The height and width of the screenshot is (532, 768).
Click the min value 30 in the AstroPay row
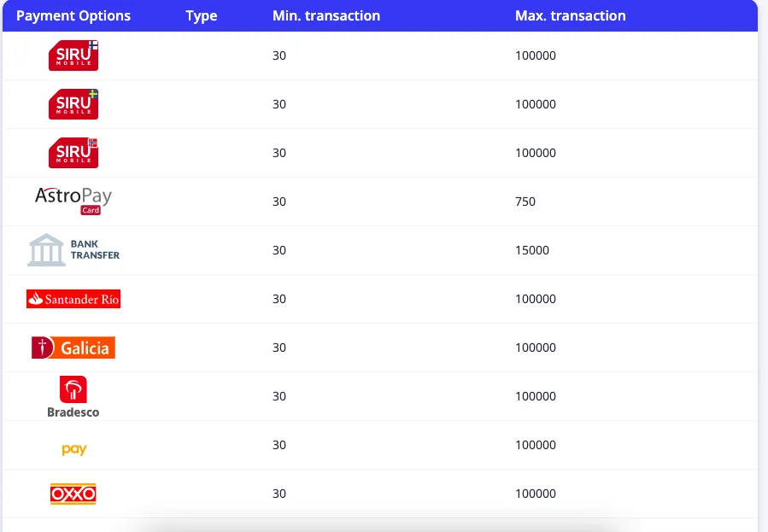(x=279, y=202)
